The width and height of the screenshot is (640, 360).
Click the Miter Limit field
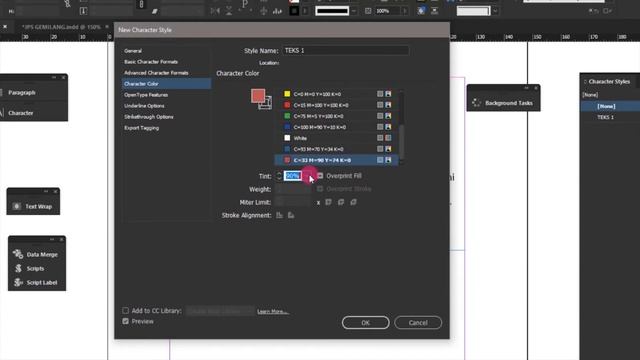(x=293, y=202)
